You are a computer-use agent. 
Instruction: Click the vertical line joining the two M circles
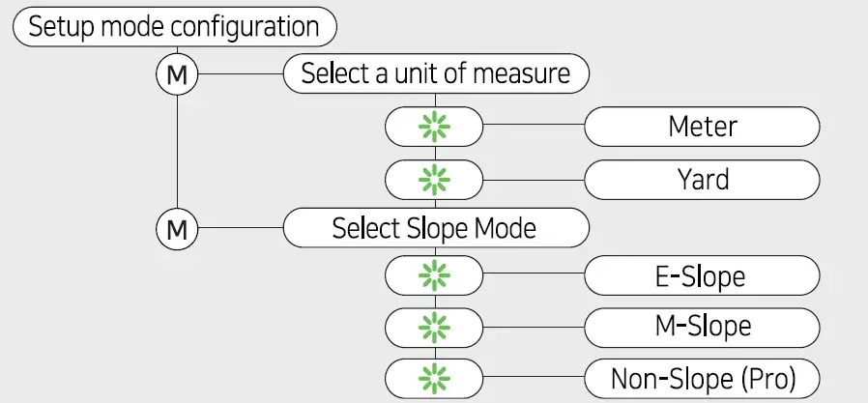tap(177, 153)
